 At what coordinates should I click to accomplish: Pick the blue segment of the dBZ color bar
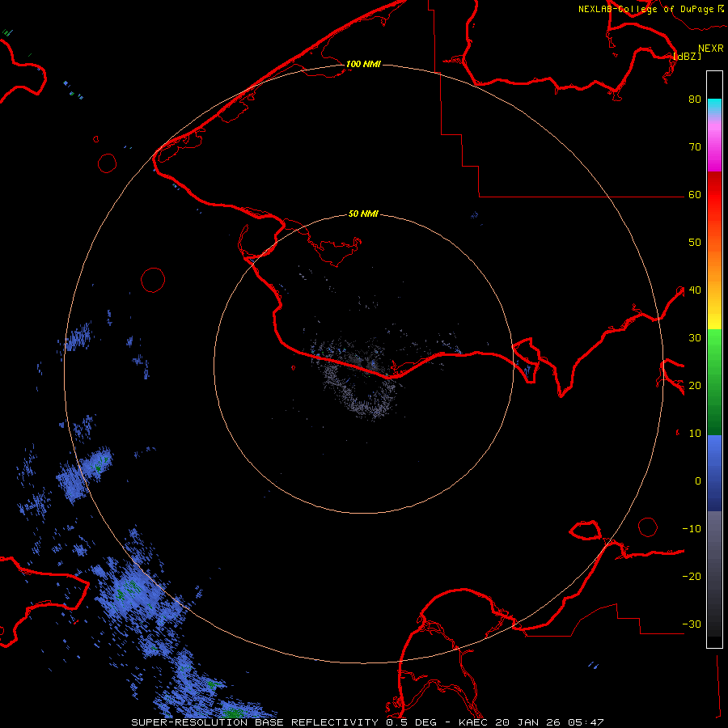pyautogui.click(x=714, y=473)
